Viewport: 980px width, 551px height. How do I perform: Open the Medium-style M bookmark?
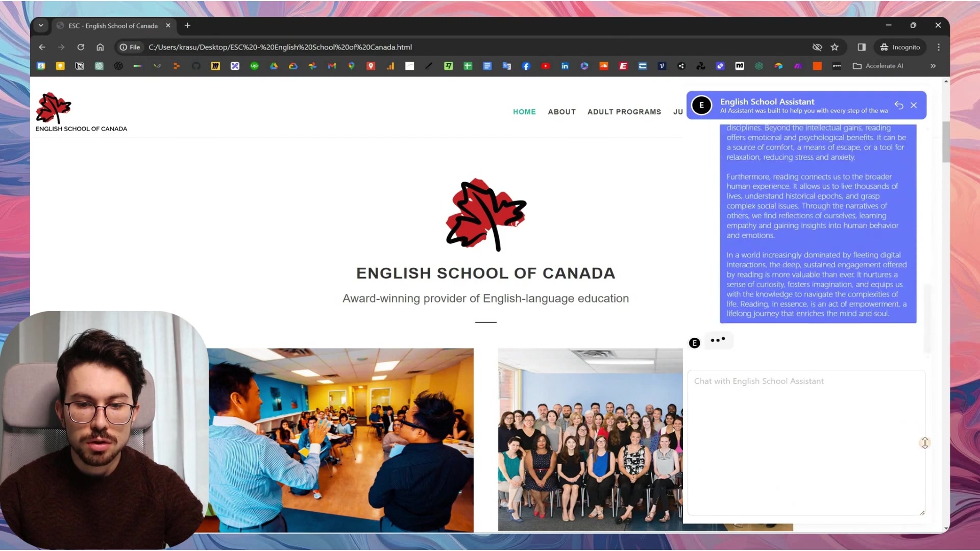coord(739,66)
